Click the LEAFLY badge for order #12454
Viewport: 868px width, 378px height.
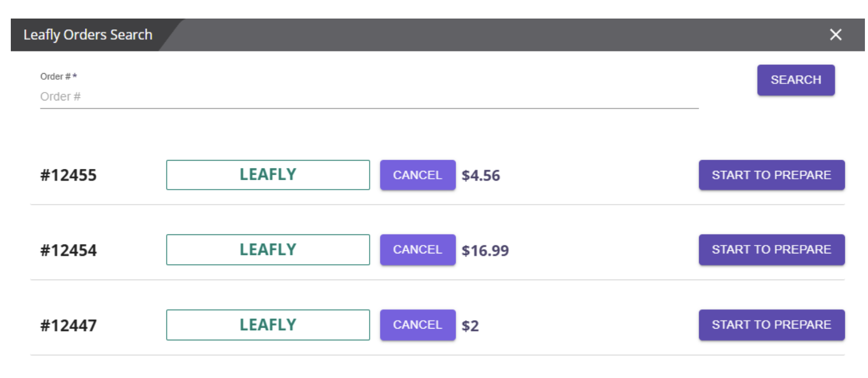pyautogui.click(x=268, y=250)
